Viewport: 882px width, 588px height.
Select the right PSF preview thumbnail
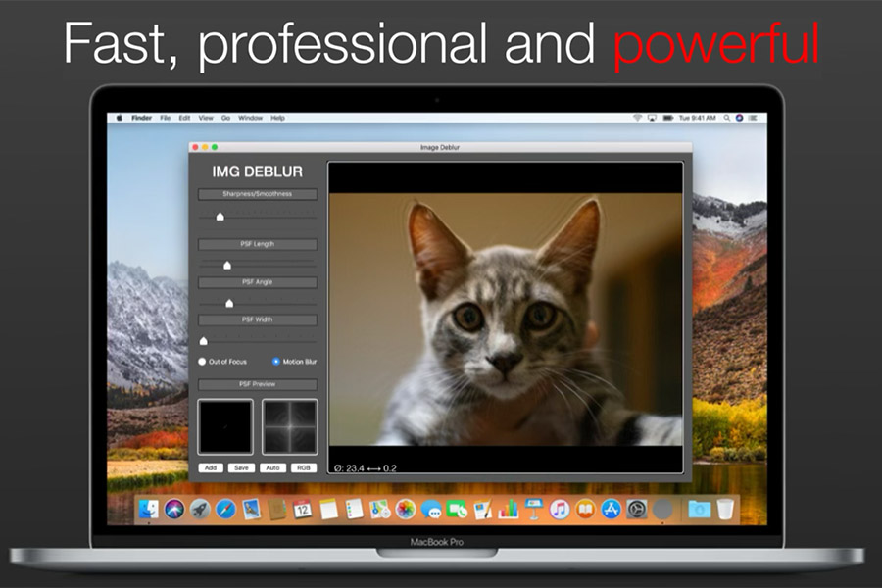coord(290,426)
